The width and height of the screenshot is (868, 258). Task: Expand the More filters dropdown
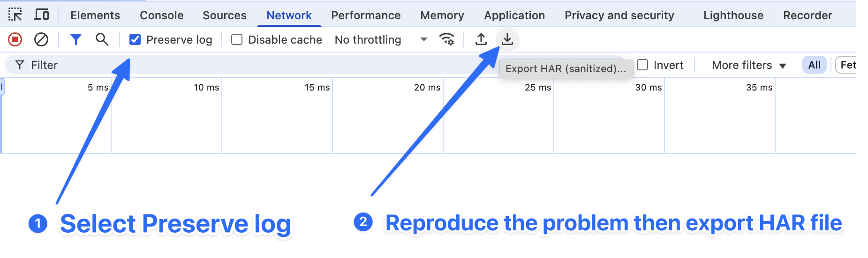point(748,65)
